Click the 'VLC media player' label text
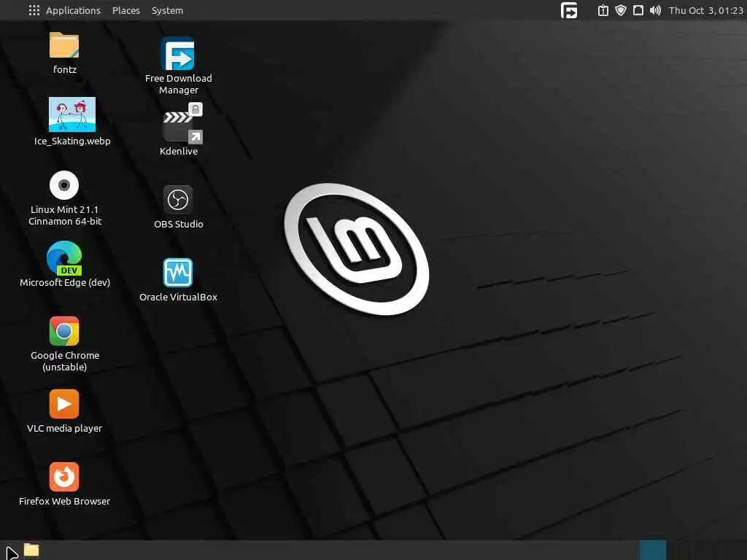Image resolution: width=747 pixels, height=560 pixels. pos(64,428)
